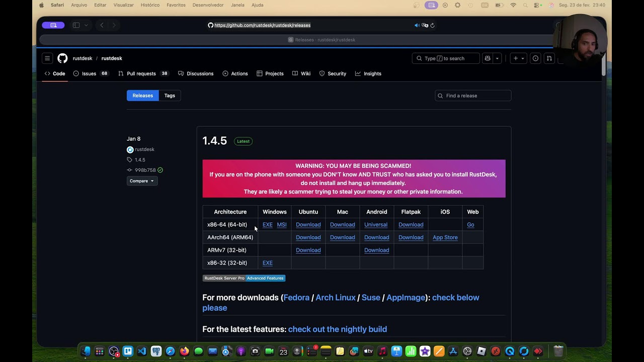Image resolution: width=644 pixels, height=362 pixels.
Task: Download Windows x86-32 EXE
Action: [x=268, y=263]
